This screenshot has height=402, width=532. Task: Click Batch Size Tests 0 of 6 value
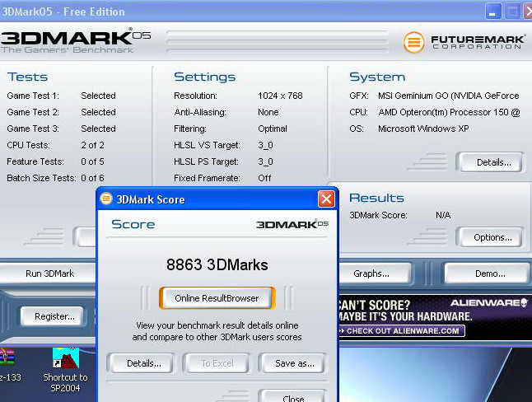[x=92, y=178]
